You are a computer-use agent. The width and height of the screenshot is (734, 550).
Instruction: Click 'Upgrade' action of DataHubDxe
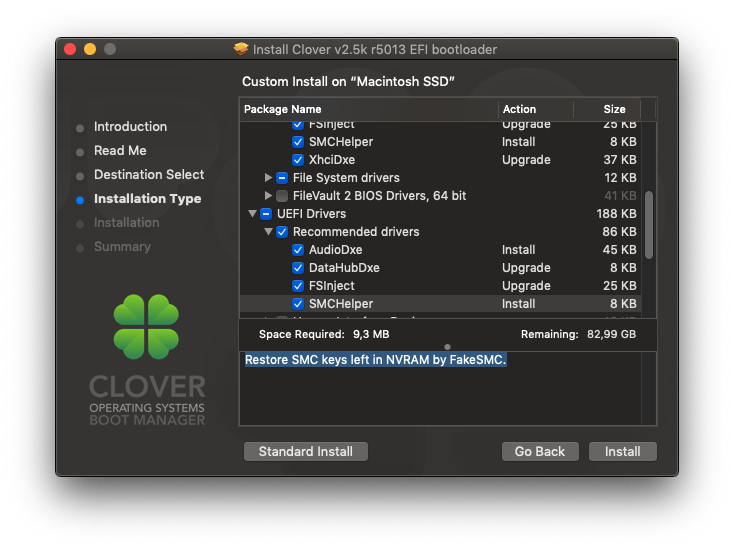pos(526,268)
